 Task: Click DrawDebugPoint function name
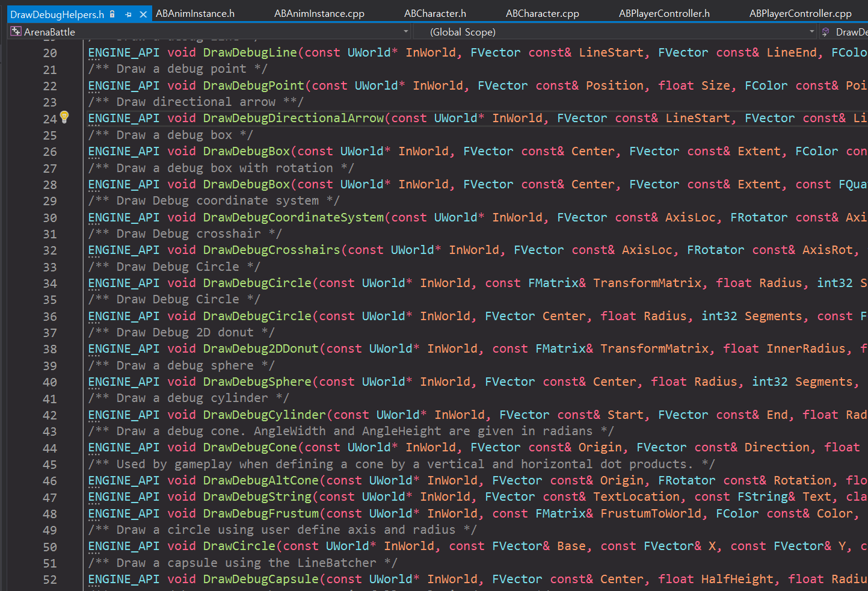pos(254,85)
